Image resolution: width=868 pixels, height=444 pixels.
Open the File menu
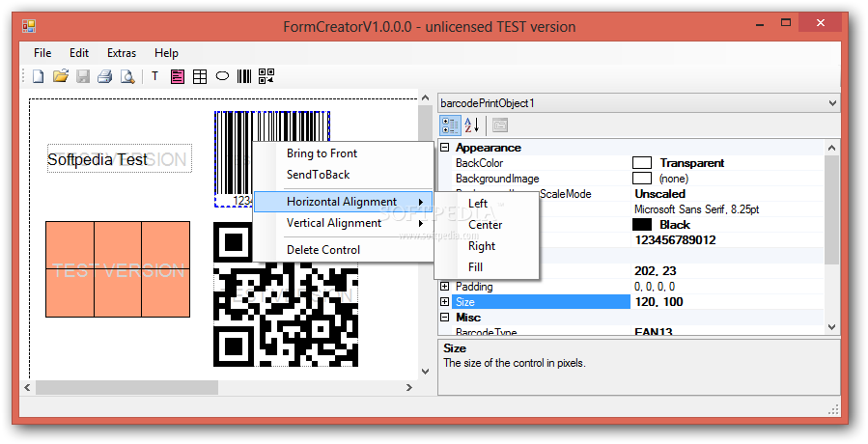42,53
